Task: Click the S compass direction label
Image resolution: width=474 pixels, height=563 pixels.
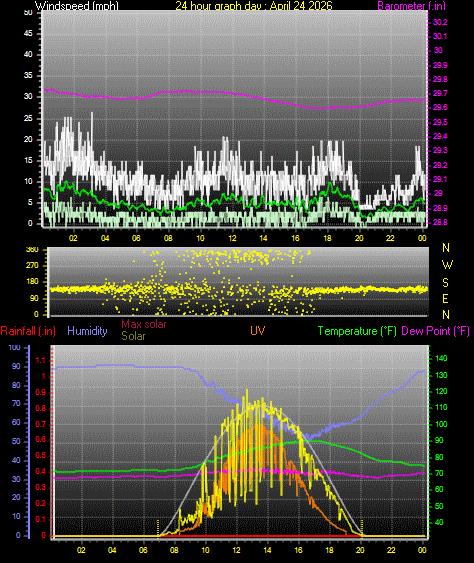Action: point(445,283)
